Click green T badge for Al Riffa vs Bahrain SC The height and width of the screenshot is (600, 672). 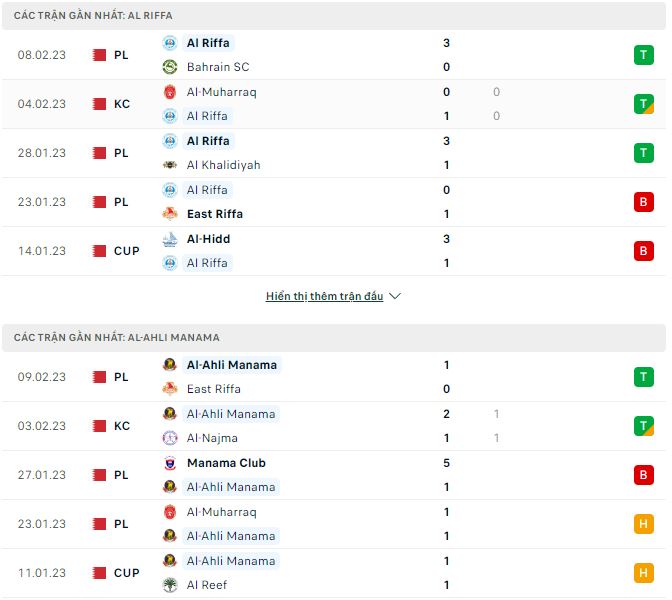[x=643, y=55]
